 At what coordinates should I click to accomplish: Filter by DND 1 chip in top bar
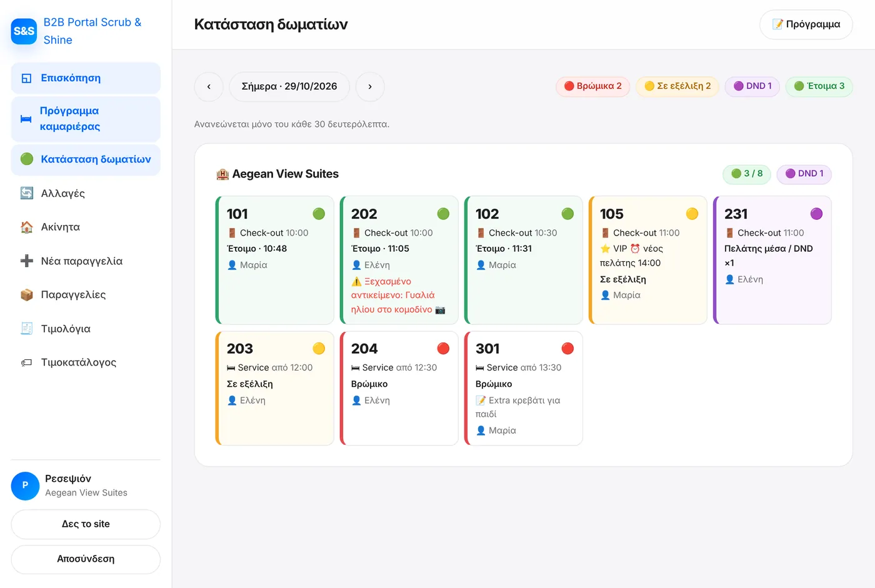[x=752, y=86]
